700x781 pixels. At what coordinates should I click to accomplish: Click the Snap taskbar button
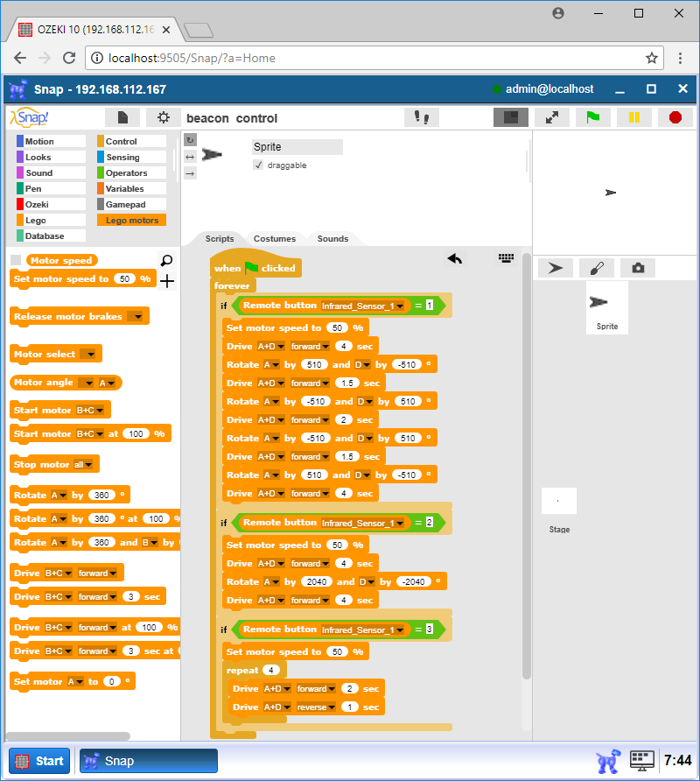[x=149, y=761]
